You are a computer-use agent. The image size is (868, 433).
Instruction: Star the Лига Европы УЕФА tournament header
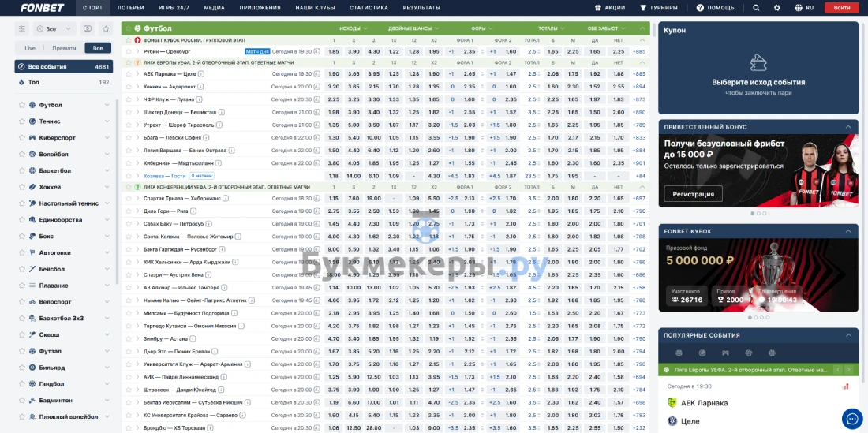[x=129, y=62]
